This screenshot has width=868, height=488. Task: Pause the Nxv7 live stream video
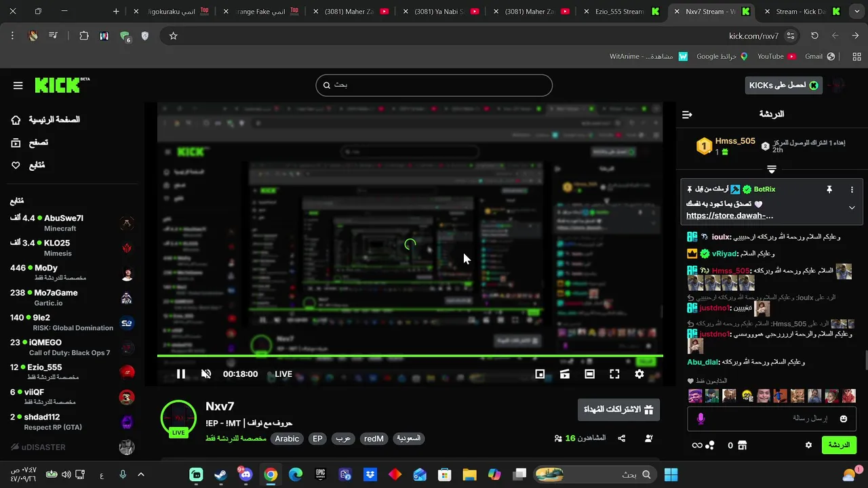point(181,374)
